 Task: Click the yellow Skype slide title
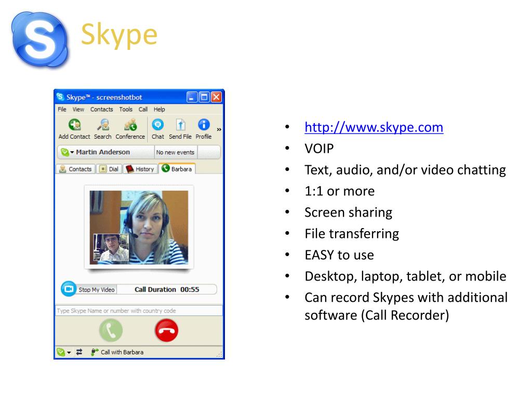[119, 35]
